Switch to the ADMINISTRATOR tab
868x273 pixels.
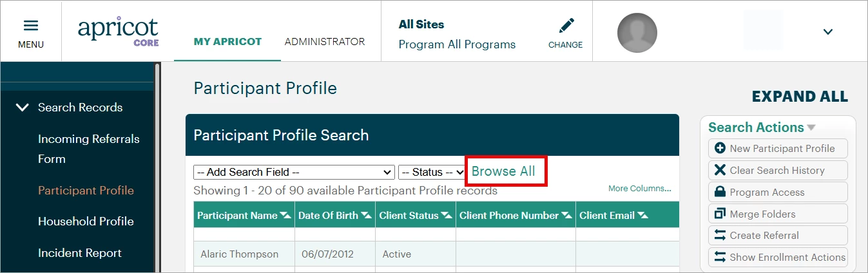(325, 42)
